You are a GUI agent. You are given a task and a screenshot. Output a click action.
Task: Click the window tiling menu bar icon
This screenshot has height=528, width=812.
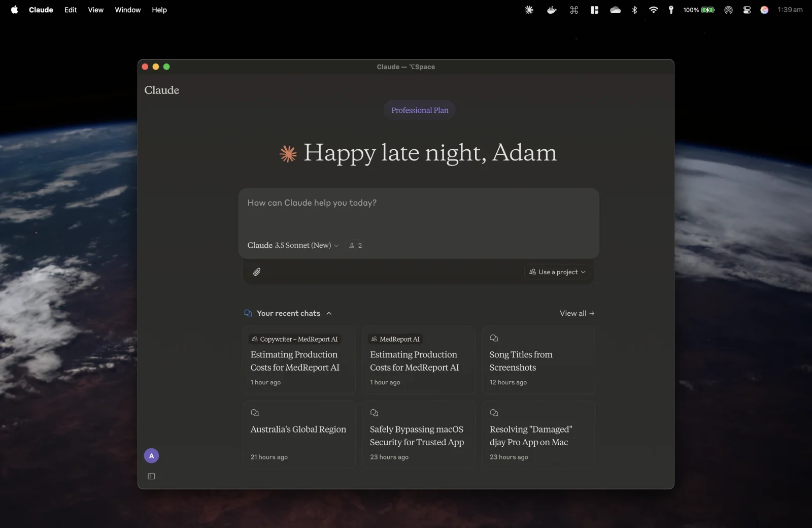click(594, 10)
